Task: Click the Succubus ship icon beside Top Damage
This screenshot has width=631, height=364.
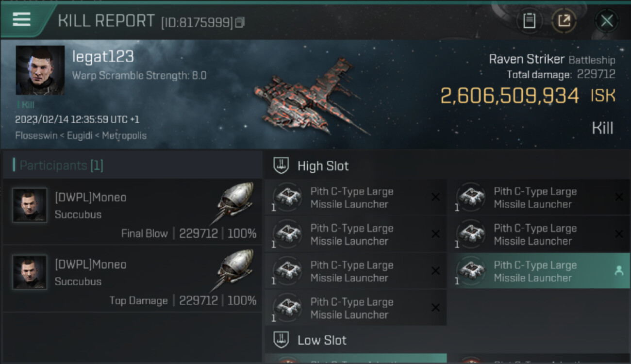Action: [235, 270]
